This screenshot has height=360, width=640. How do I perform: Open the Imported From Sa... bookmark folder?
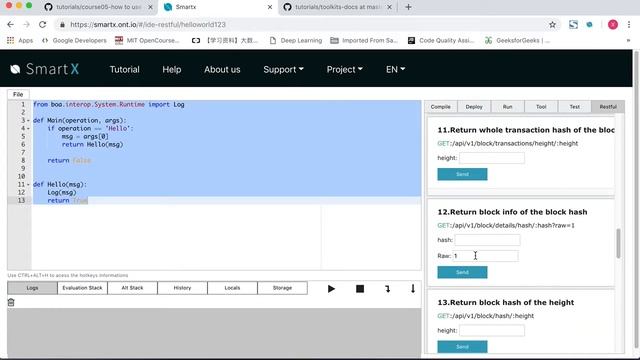coord(364,40)
